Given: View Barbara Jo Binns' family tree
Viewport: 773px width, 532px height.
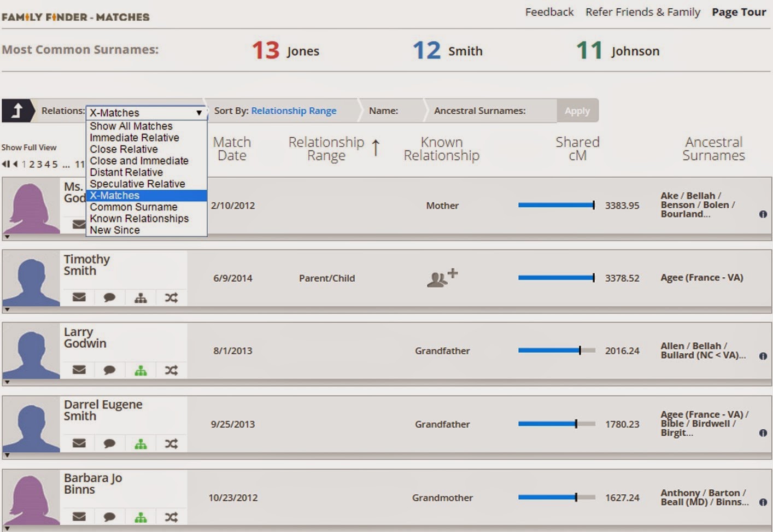Looking at the screenshot, I should point(140,517).
